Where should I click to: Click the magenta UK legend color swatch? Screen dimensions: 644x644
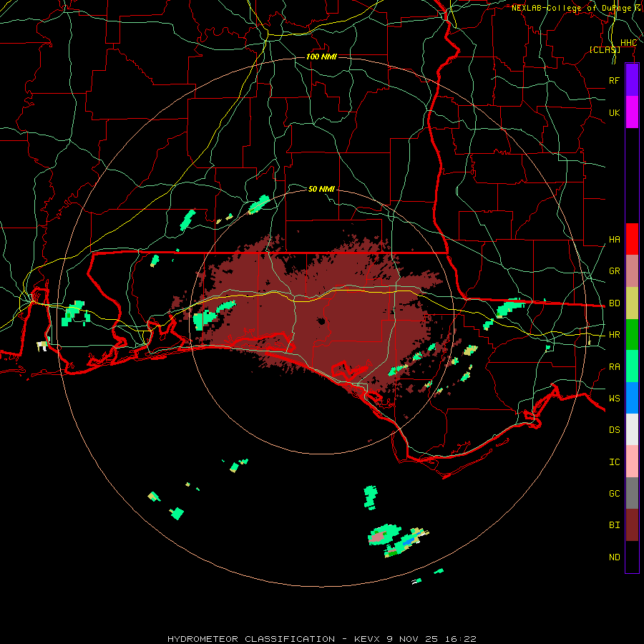[632, 112]
